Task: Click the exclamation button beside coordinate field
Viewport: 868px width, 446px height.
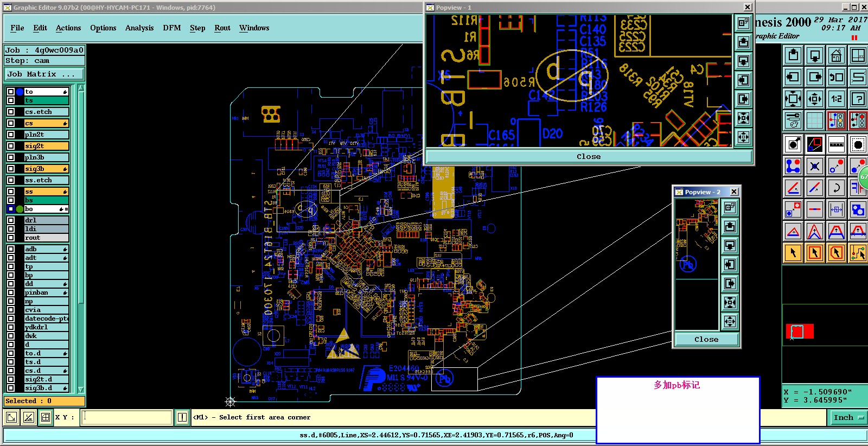Action: [x=182, y=417]
